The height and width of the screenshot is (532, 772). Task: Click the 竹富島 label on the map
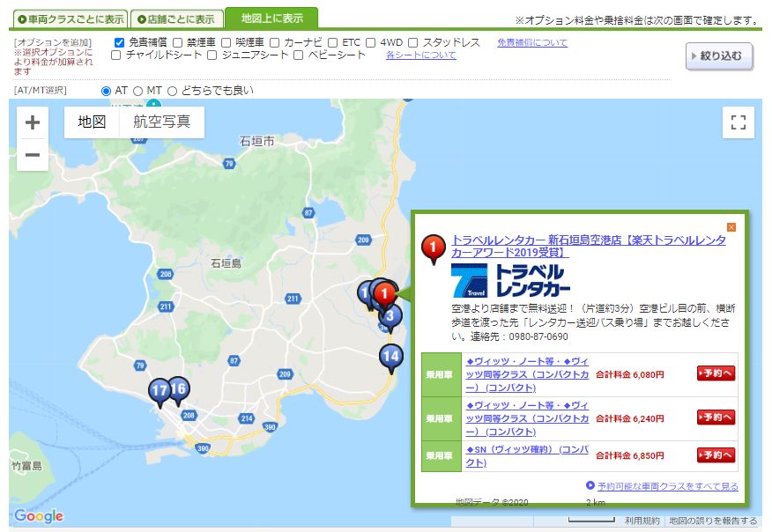26,466
